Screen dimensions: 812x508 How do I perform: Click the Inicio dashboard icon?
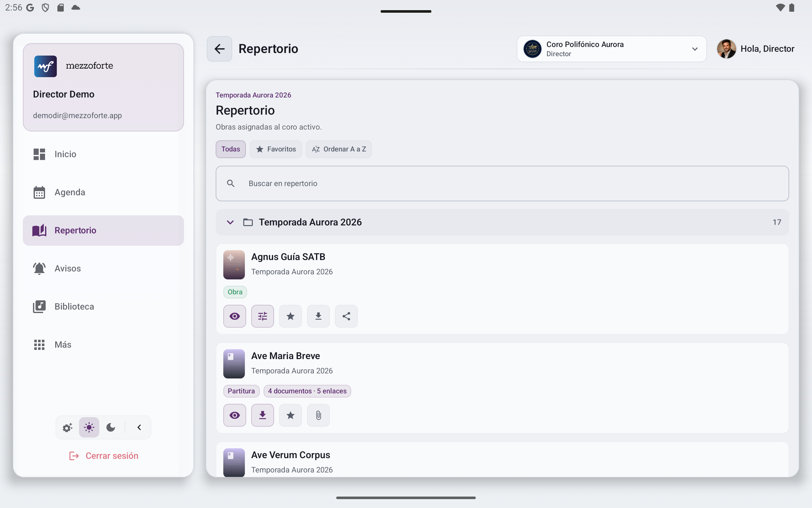click(x=39, y=154)
